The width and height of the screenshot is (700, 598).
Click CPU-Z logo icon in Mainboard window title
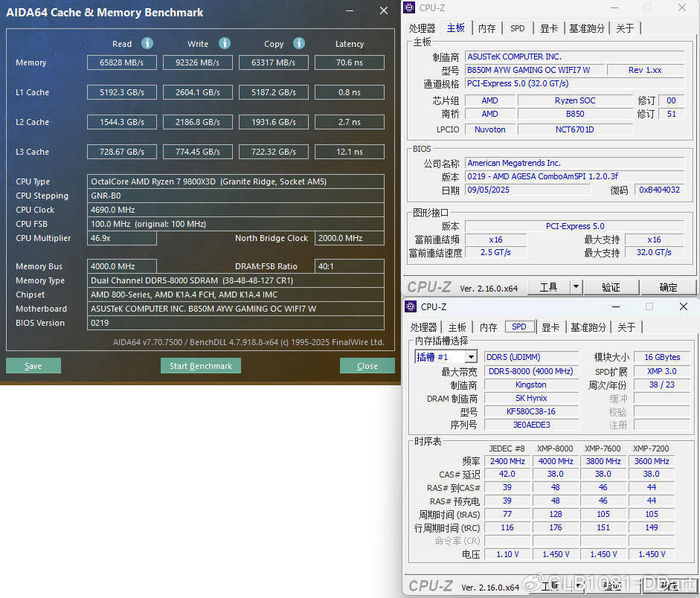tap(410, 8)
